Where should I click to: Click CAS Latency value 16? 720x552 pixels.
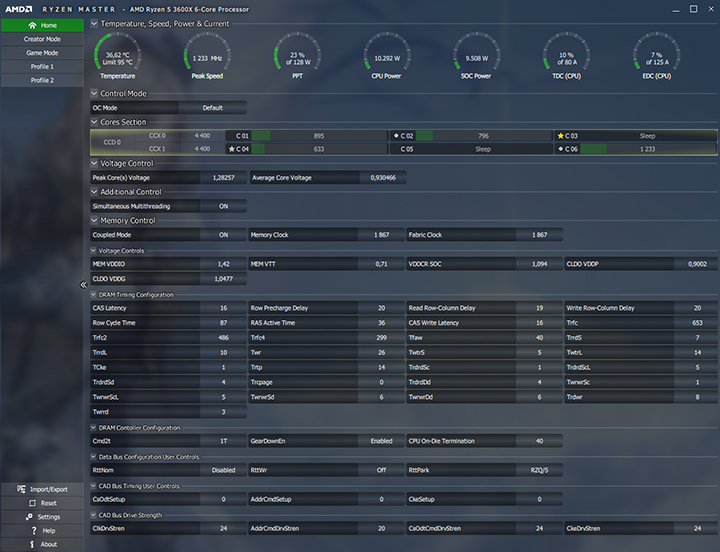point(224,308)
